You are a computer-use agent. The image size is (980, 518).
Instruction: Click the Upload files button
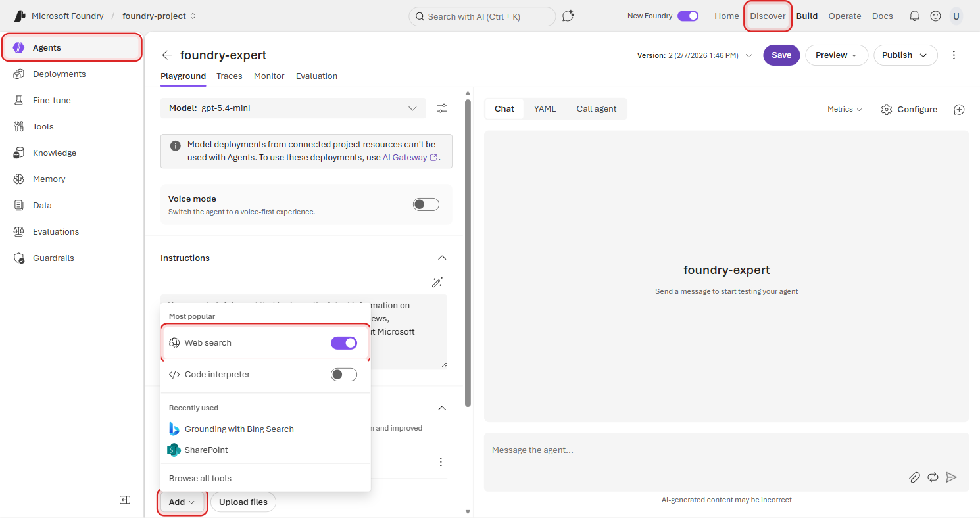[243, 502]
